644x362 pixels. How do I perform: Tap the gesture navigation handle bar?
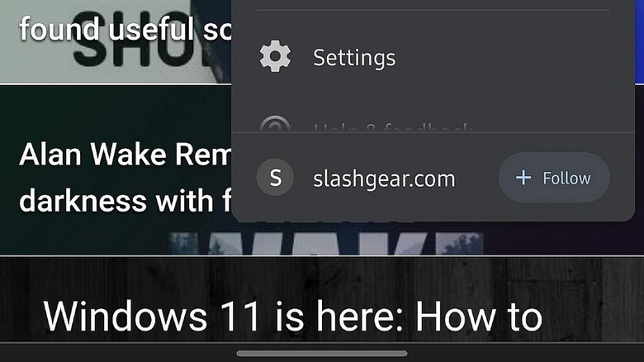pos(322,354)
